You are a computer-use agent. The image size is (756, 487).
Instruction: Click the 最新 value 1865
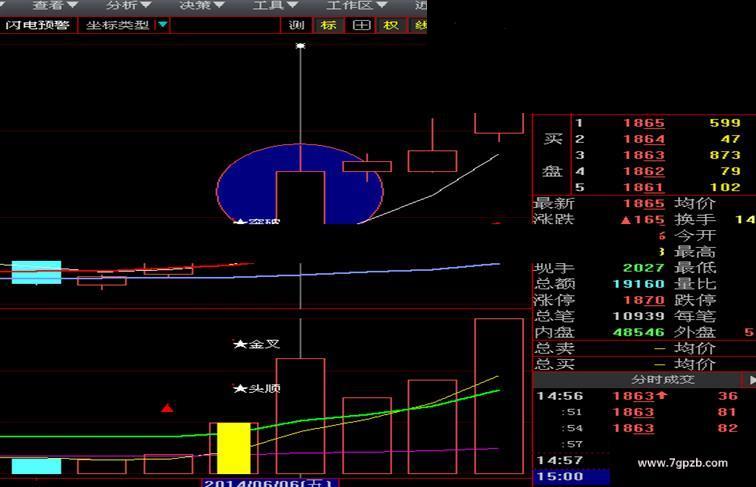[644, 203]
